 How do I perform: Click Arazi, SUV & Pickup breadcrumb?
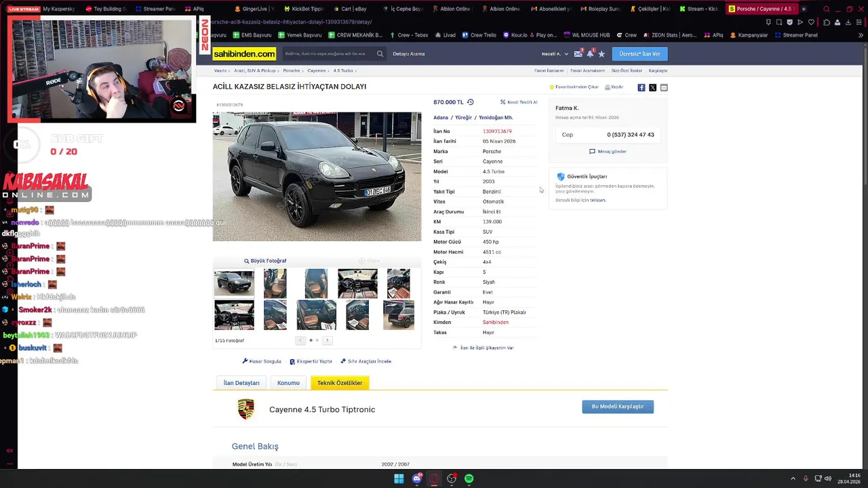click(255, 70)
